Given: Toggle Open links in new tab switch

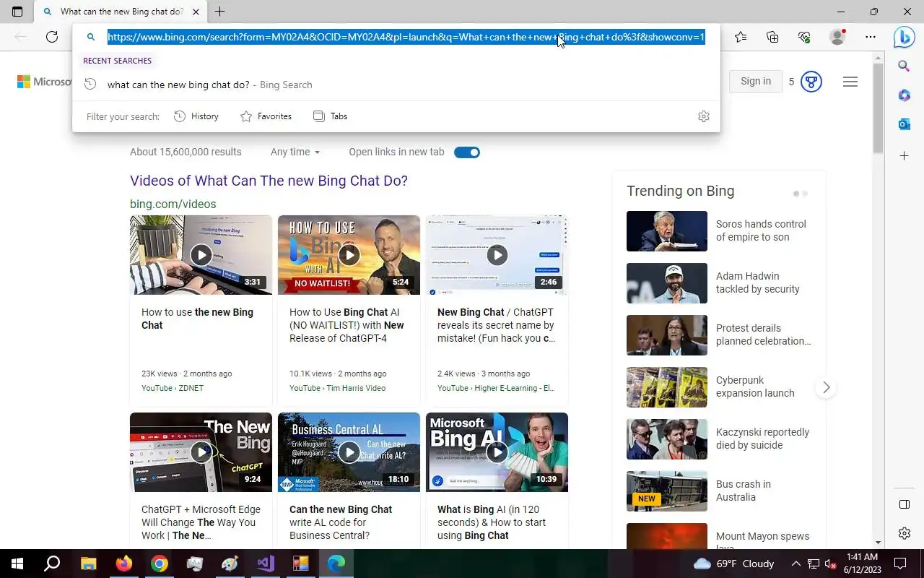Looking at the screenshot, I should click(467, 152).
